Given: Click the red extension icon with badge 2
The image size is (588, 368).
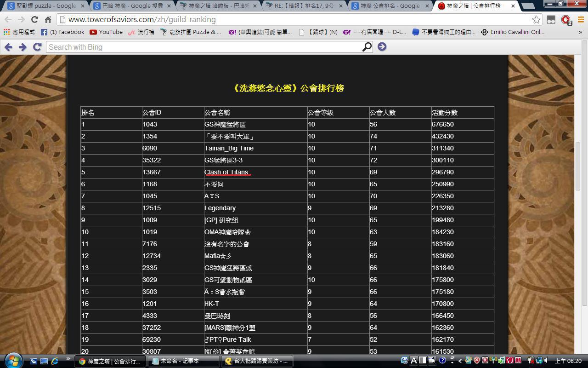Looking at the screenshot, I should click(566, 20).
